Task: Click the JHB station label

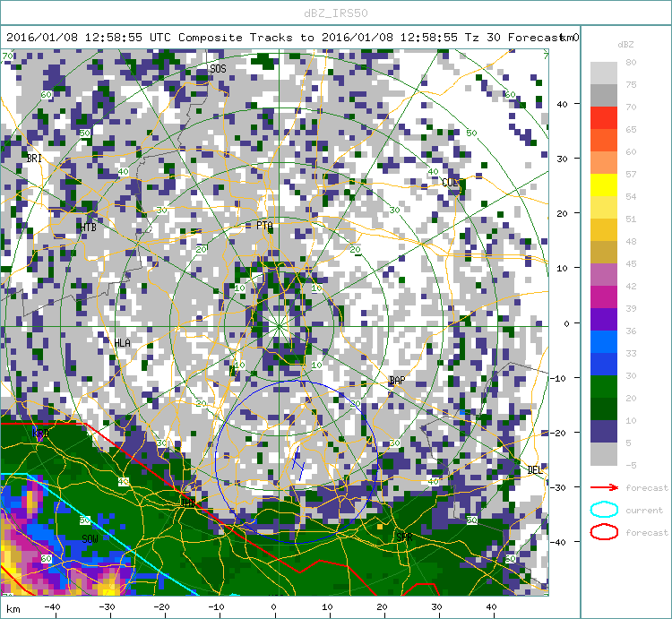Action: (x=188, y=503)
